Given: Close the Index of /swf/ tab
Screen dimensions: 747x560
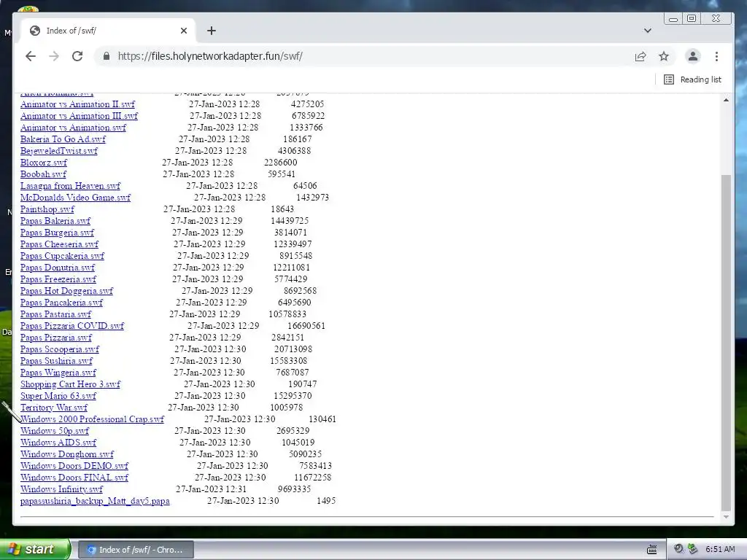Looking at the screenshot, I should tap(184, 31).
